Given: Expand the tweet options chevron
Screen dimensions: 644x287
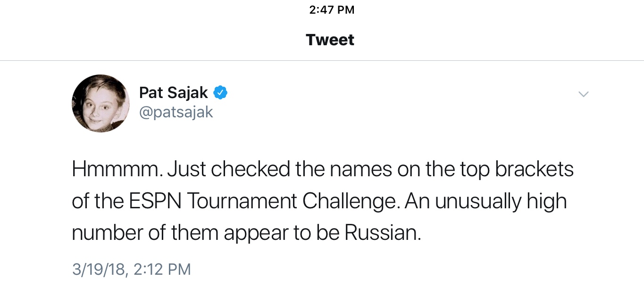Looking at the screenshot, I should coord(584,94).
